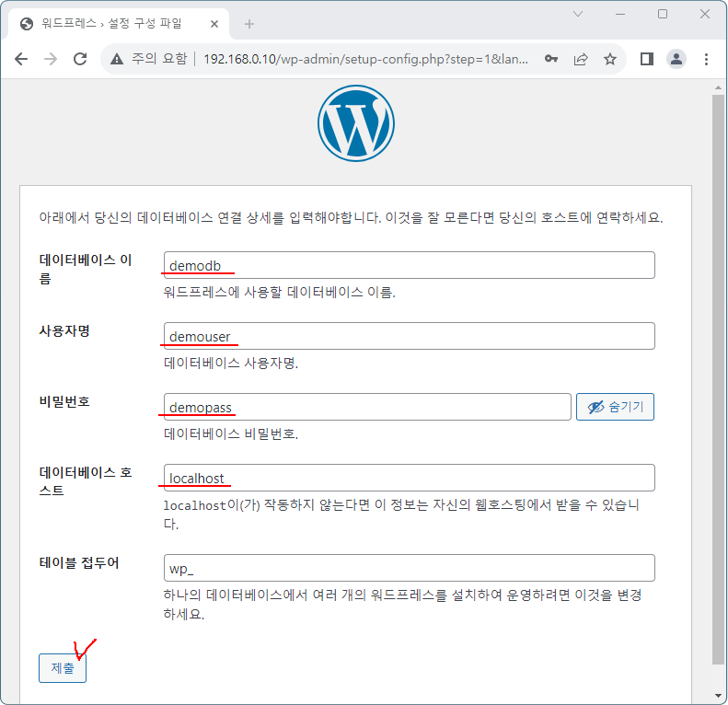The height and width of the screenshot is (705, 728).
Task: Click the 테이블 접두어 label
Action: click(79, 563)
